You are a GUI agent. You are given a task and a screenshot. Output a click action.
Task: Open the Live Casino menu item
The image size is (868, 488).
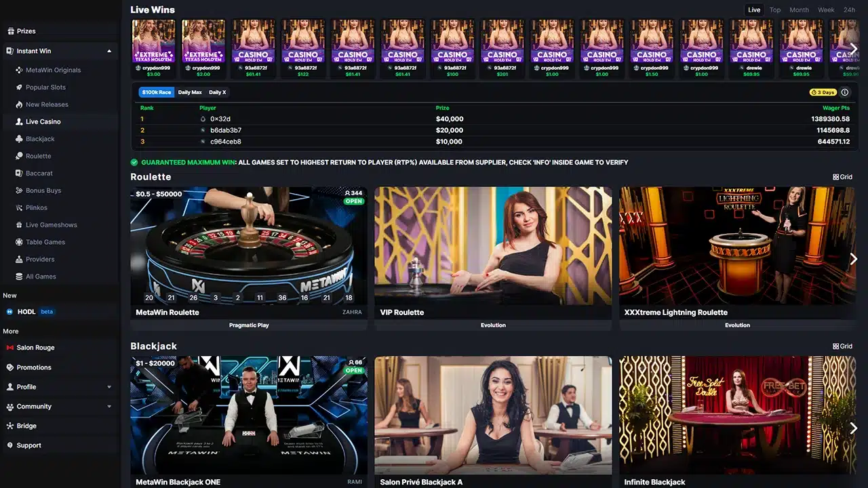[x=60, y=122]
